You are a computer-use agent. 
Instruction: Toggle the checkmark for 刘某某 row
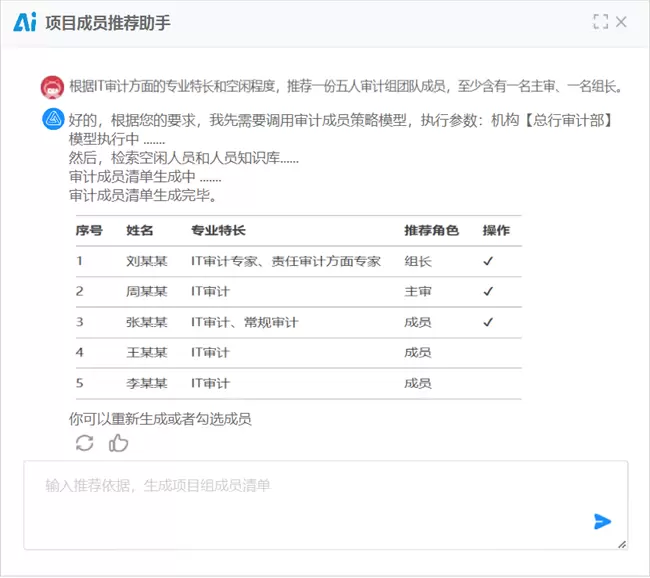point(488,261)
